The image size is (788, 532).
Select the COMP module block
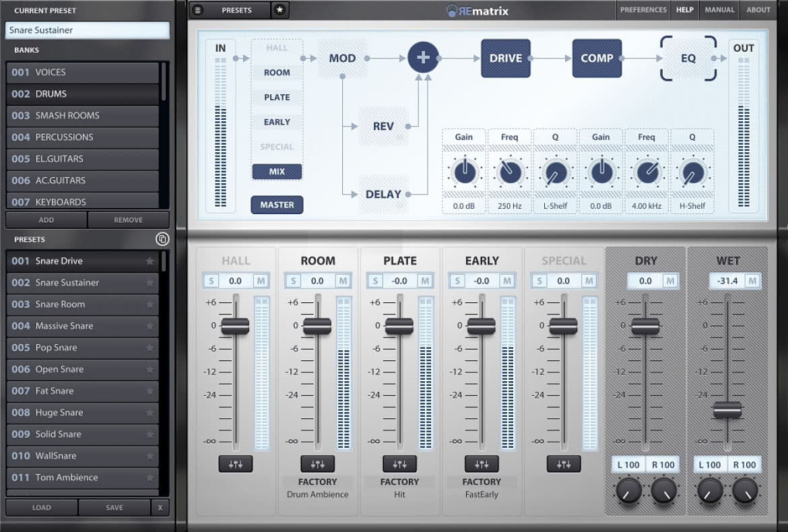tap(597, 59)
